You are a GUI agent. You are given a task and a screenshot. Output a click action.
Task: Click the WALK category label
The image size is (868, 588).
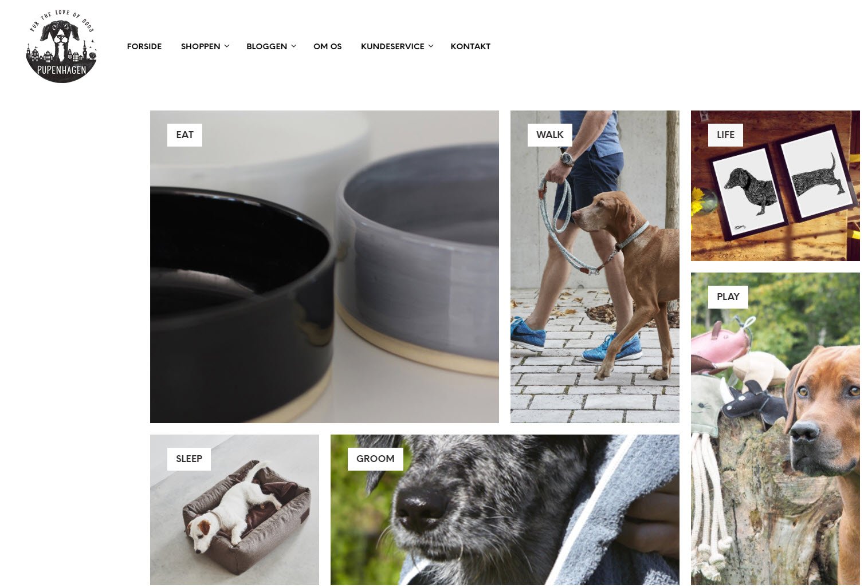coord(550,135)
